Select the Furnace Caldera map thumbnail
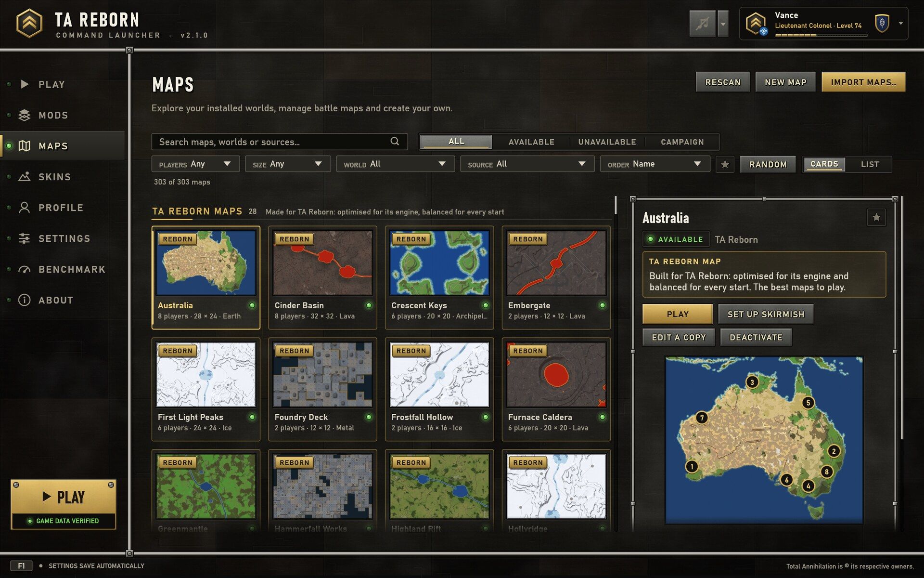 [556, 375]
